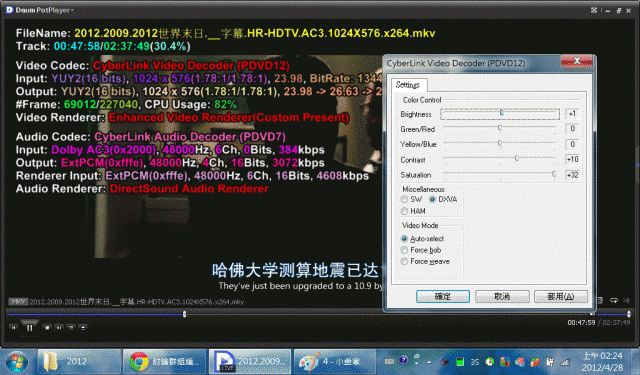Viewport: 640px width, 375px height.
Task: Click the DirectSound Audio Renderer text
Action: point(189,189)
